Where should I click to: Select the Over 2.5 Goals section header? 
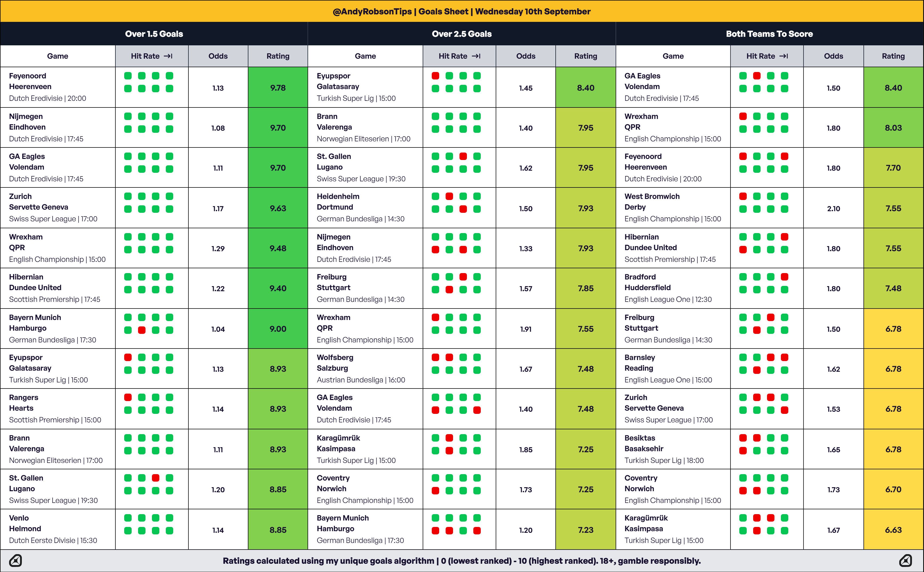pos(462,34)
